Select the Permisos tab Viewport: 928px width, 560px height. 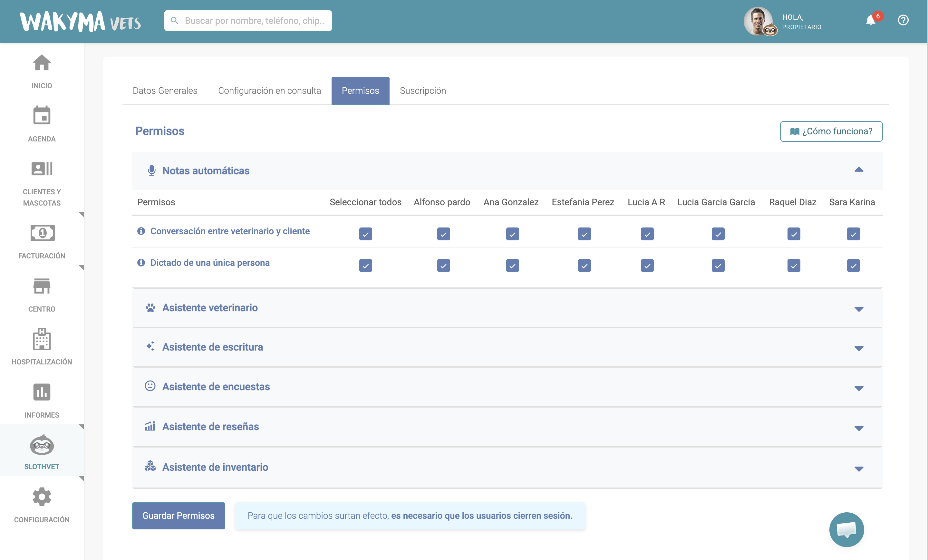pos(360,91)
